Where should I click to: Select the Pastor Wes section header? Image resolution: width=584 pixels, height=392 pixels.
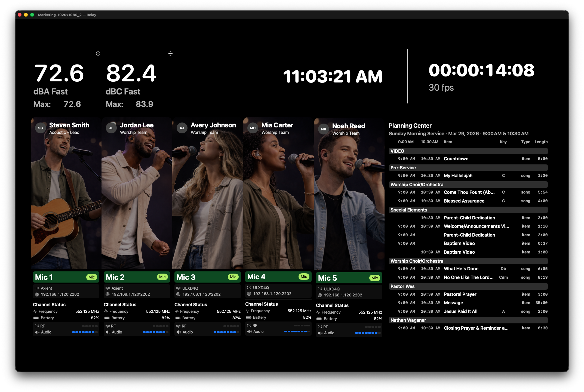pos(468,286)
